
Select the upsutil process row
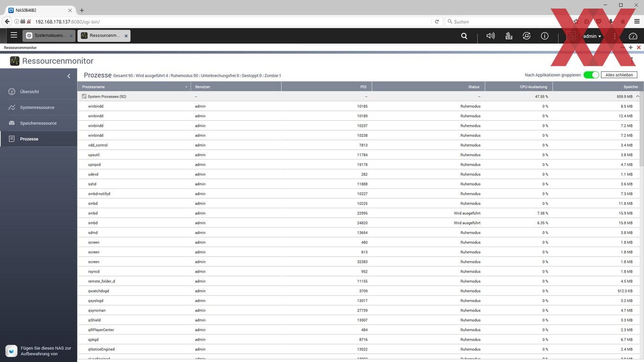pos(358,155)
